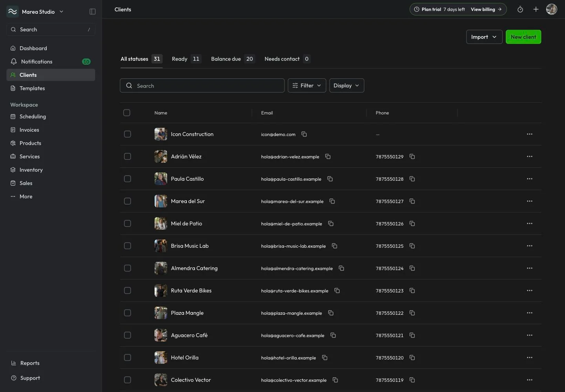Copy Marea del Sur's email address
565x392 pixels.
[332, 201]
